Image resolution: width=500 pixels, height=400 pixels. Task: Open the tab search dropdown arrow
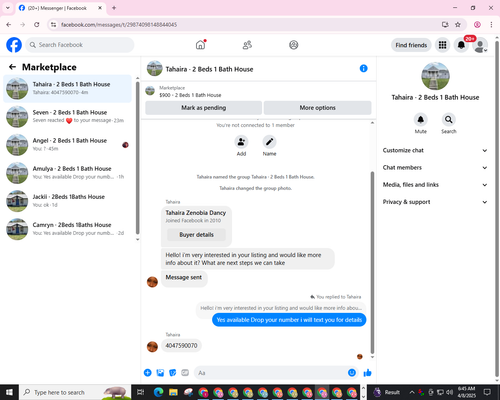(x=8, y=8)
